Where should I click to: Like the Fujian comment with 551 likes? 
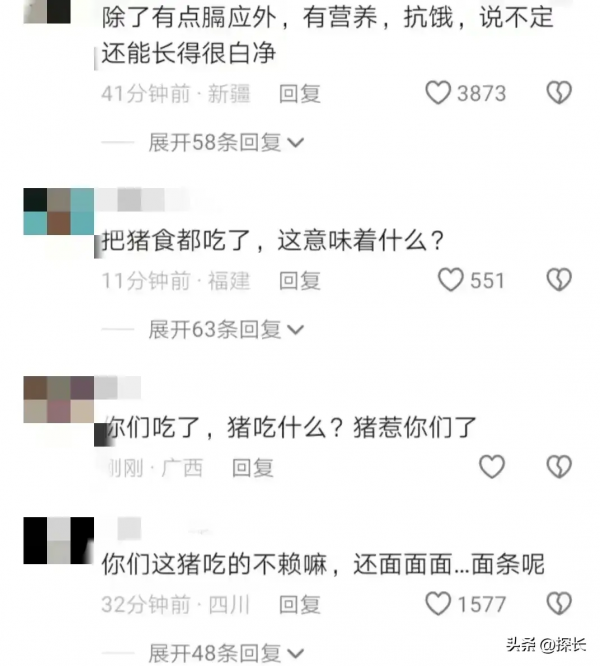click(450, 279)
